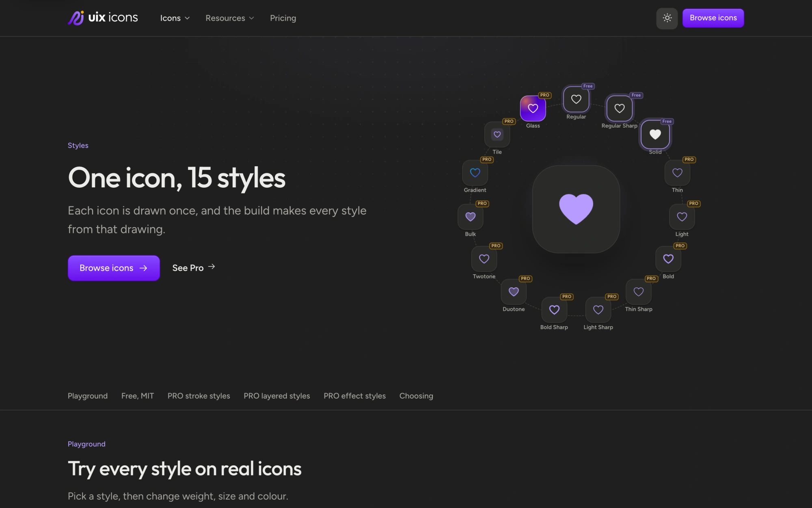This screenshot has height=508, width=812.
Task: Go to PRO effect styles section
Action: click(355, 396)
